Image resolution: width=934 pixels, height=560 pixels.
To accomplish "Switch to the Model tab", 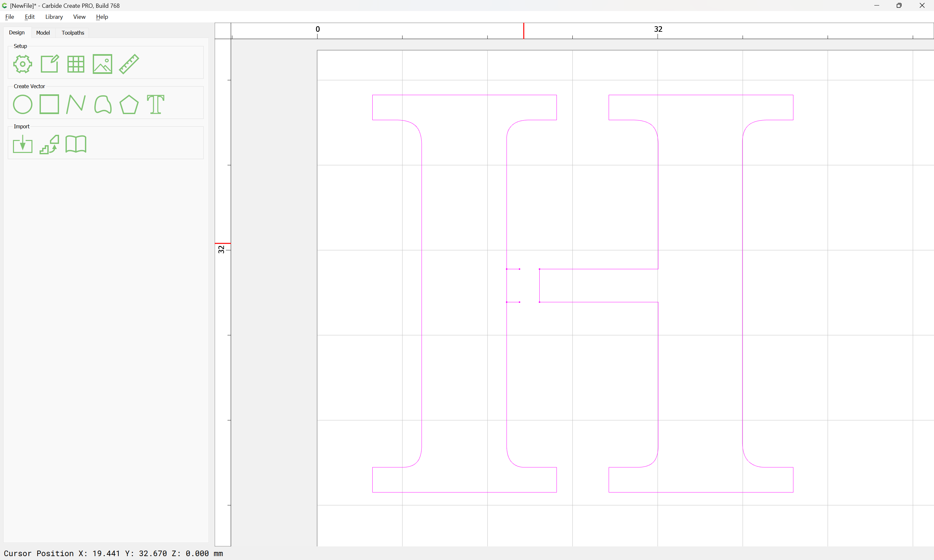I will click(x=43, y=33).
